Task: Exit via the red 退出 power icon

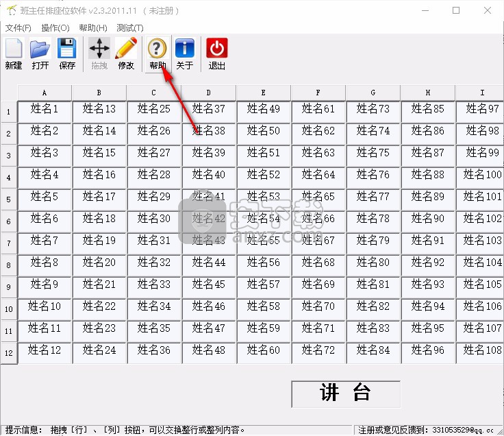Action: point(217,53)
